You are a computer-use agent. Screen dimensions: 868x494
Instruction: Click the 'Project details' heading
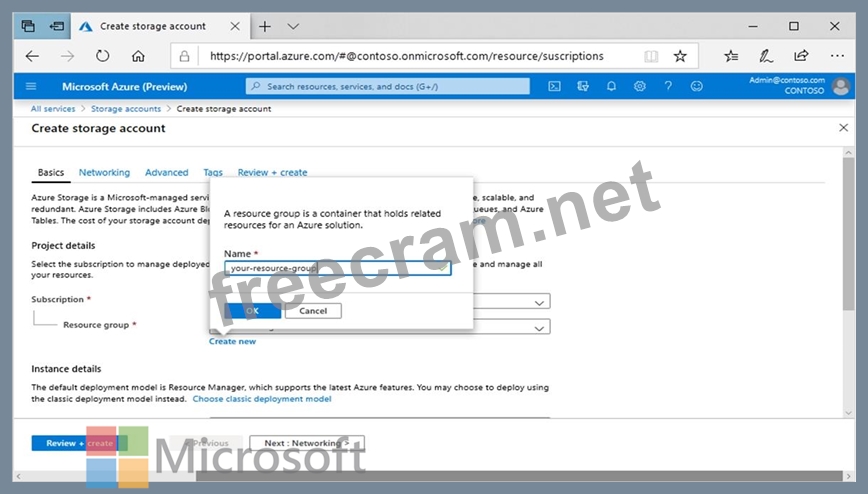[x=63, y=245]
